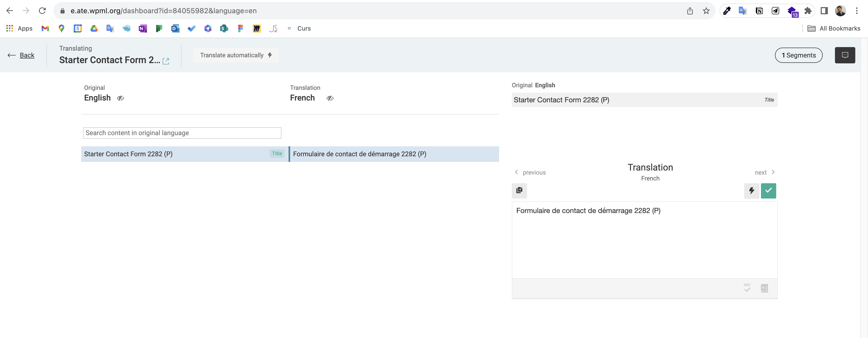Open the Curs bookmark folder
This screenshot has width=868, height=338.
point(299,28)
